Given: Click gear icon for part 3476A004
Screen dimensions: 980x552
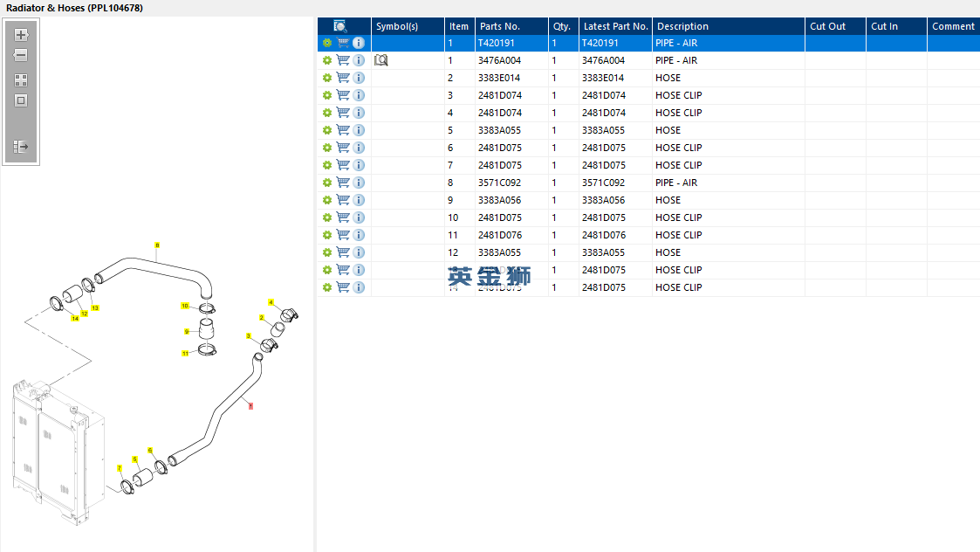Looking at the screenshot, I should (327, 60).
